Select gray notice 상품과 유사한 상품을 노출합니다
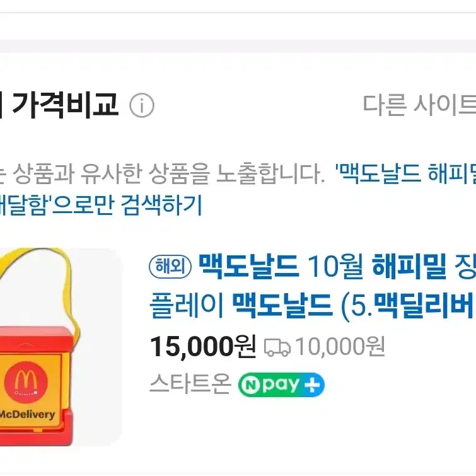476x476 pixels. pyautogui.click(x=168, y=174)
